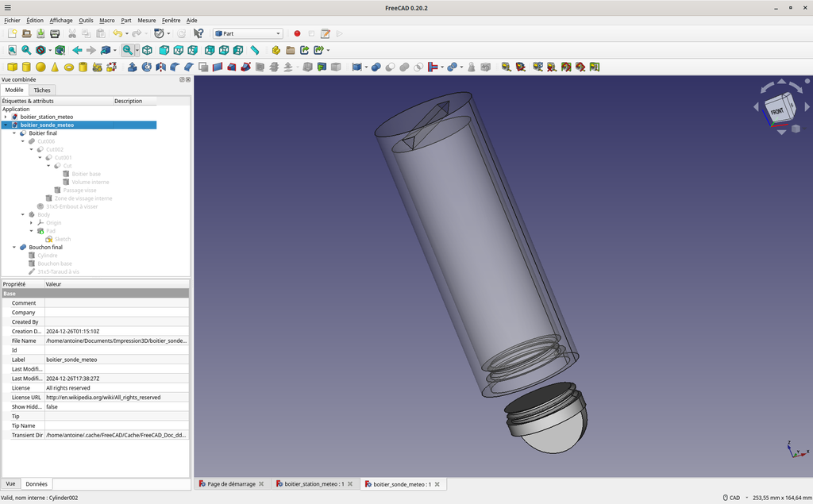Click the print icon
This screenshot has width=813, height=504.
point(55,33)
